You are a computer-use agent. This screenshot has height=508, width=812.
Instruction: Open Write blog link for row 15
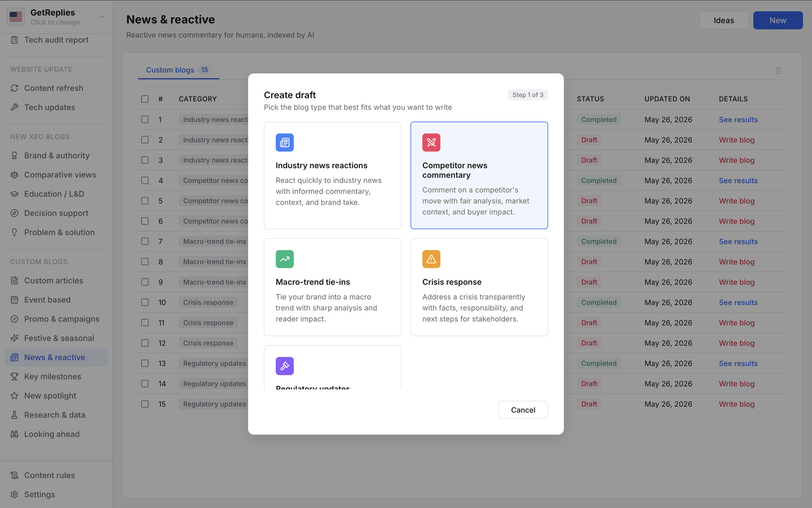(x=736, y=404)
